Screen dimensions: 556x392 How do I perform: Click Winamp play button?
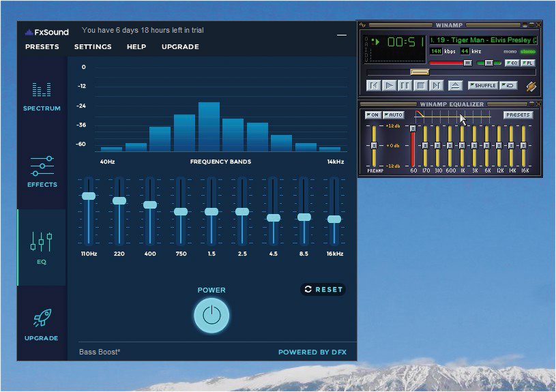point(389,85)
